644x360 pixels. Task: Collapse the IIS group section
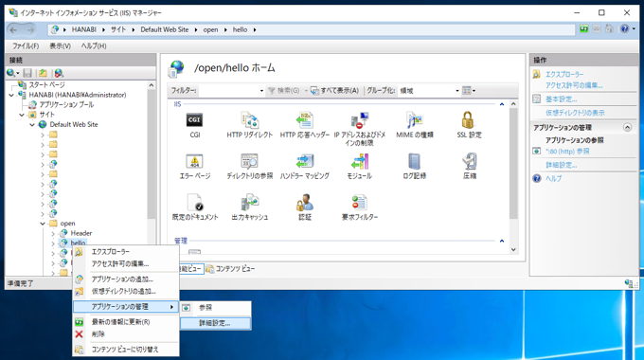502,104
